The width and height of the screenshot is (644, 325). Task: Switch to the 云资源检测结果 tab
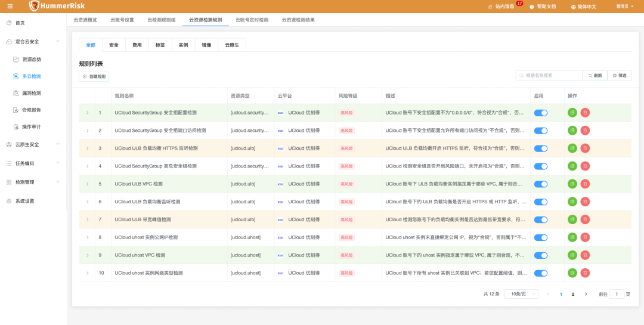[x=298, y=20]
